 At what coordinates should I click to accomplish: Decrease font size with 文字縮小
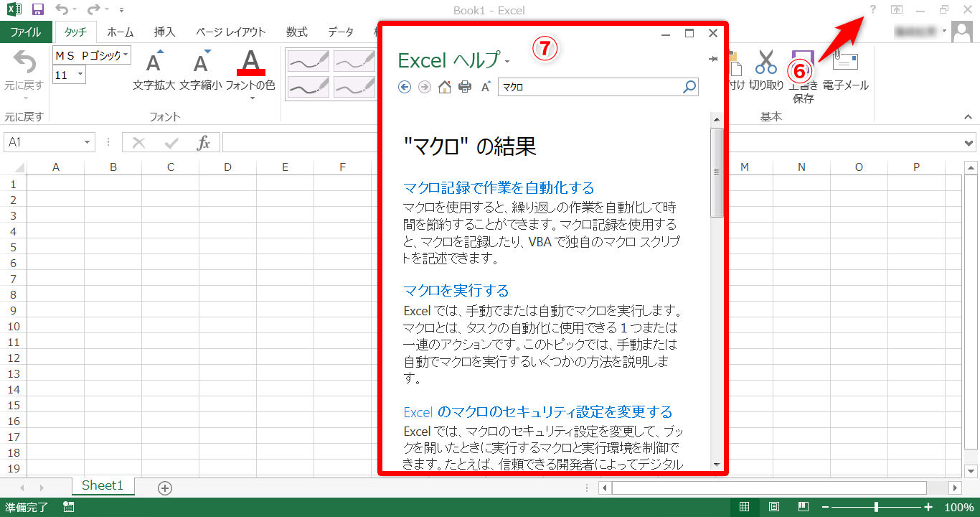click(x=201, y=70)
